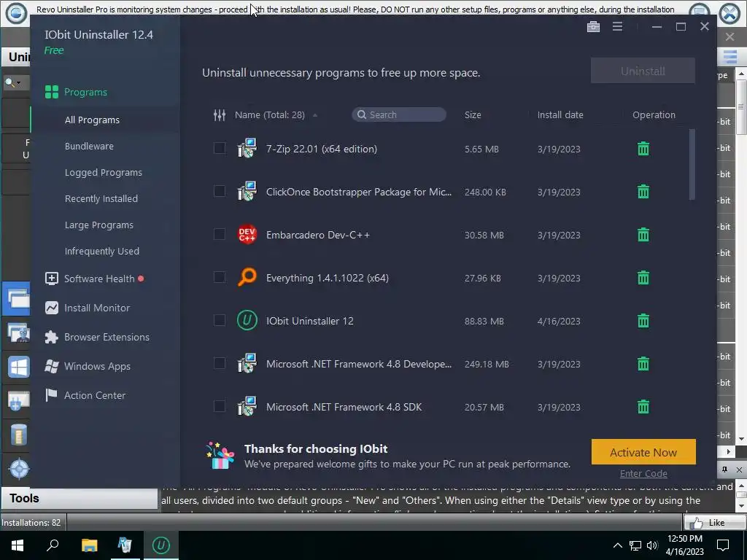Check the Everything 1.4.1.1022 checkbox
The height and width of the screenshot is (560, 747).
click(219, 277)
